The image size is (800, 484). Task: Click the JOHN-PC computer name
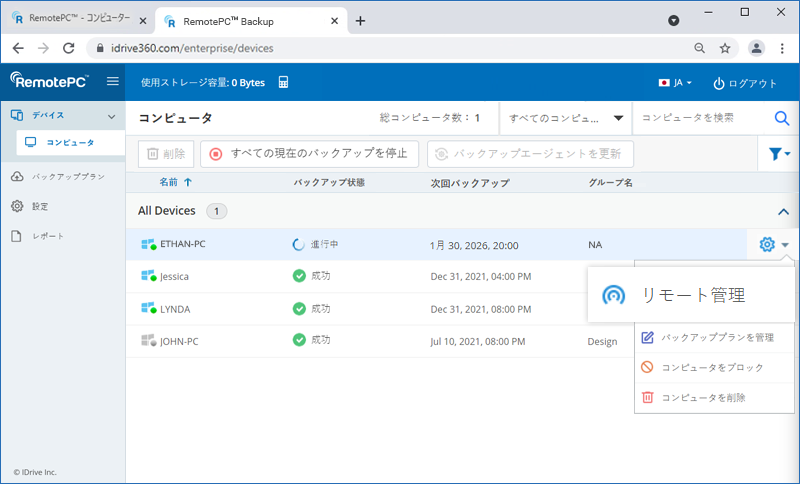pos(179,341)
